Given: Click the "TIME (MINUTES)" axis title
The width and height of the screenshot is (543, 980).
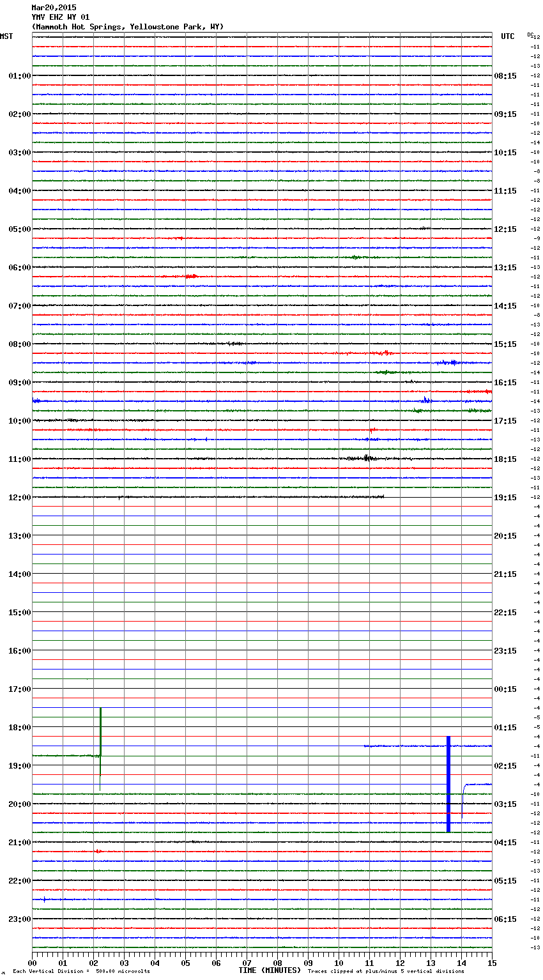Looking at the screenshot, I should (270, 970).
